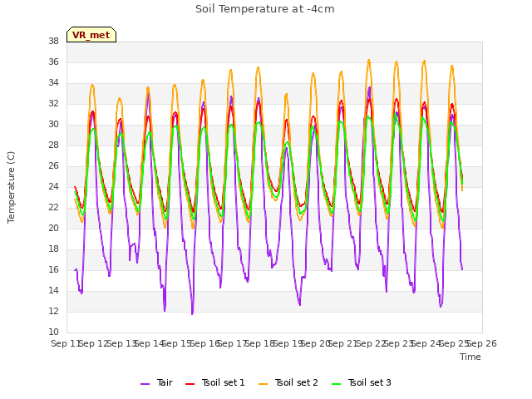Click the y-axis label 36
The width and height of the screenshot is (532, 399).
click(53, 62)
